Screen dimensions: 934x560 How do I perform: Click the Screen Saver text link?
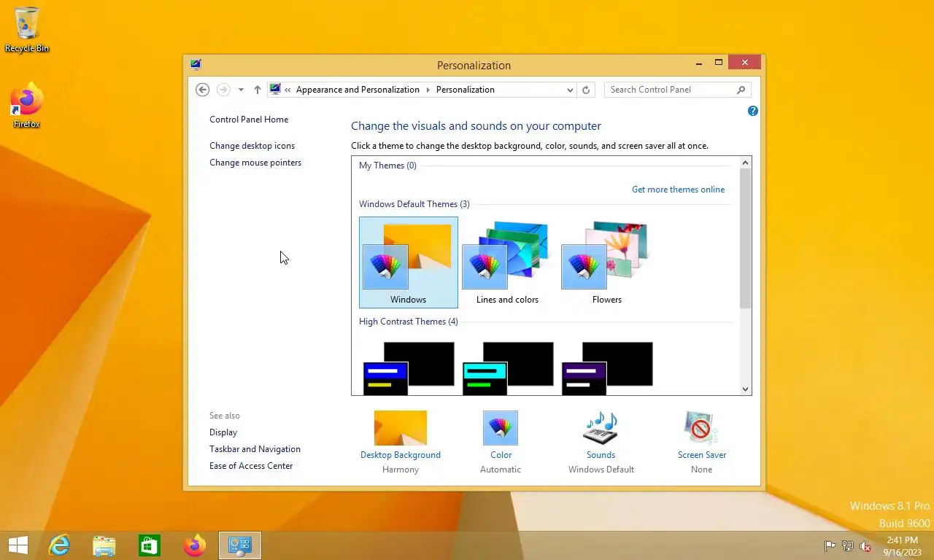pos(702,455)
